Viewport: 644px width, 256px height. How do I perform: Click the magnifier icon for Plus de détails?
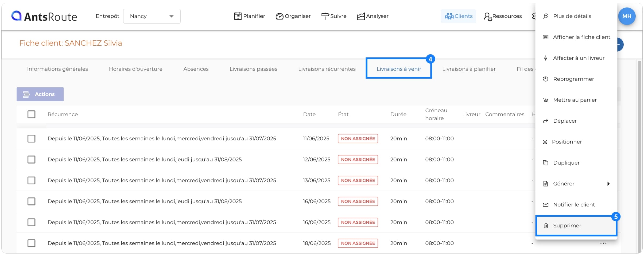click(546, 16)
